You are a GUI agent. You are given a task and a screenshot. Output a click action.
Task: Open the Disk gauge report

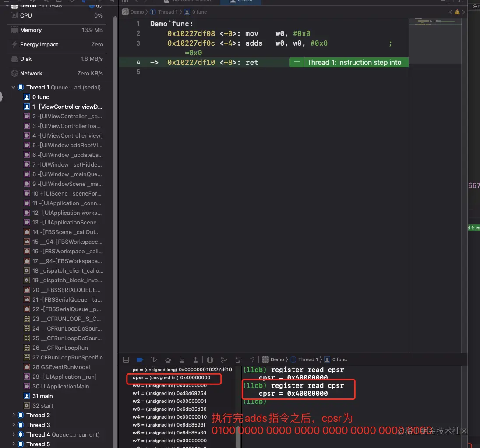tap(56, 59)
